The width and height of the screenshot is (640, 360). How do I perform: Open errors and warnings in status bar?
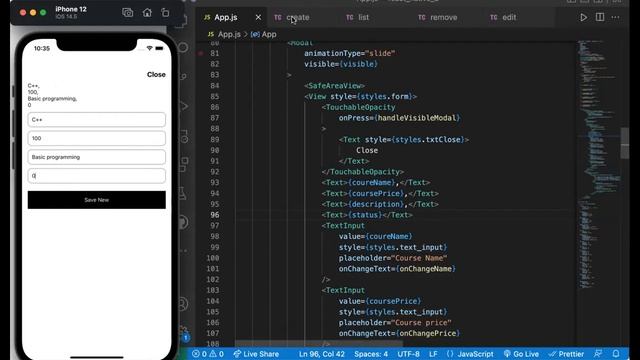(x=208, y=354)
